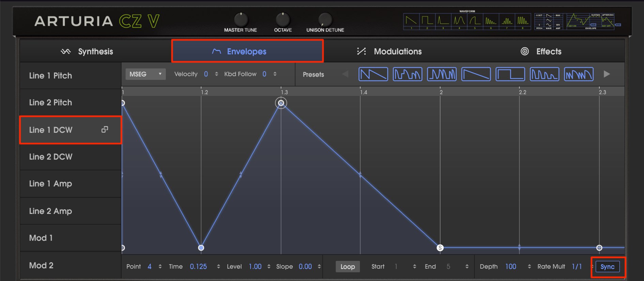Click the slope handle at the 1.4 gridline
644x281 pixels.
(360, 175)
